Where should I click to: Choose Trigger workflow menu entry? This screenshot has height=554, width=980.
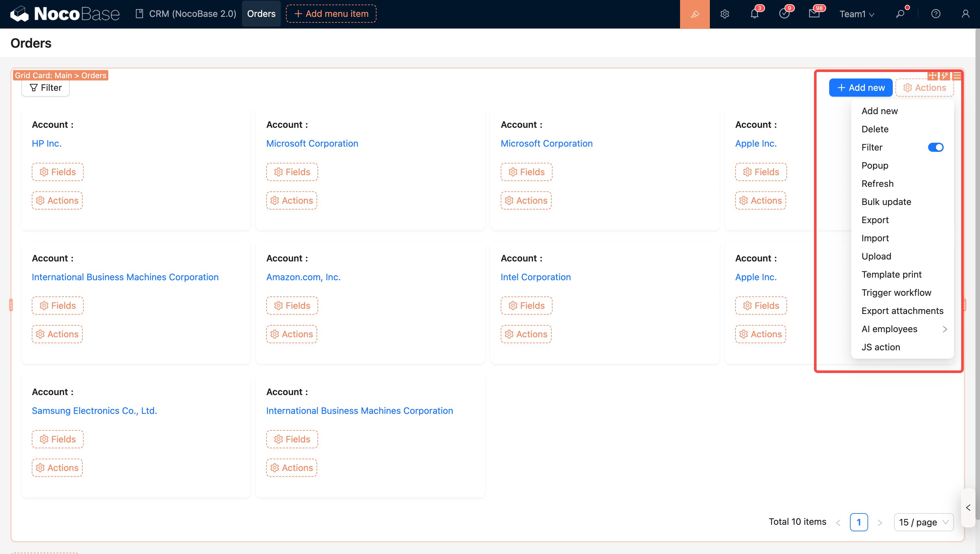[896, 293]
